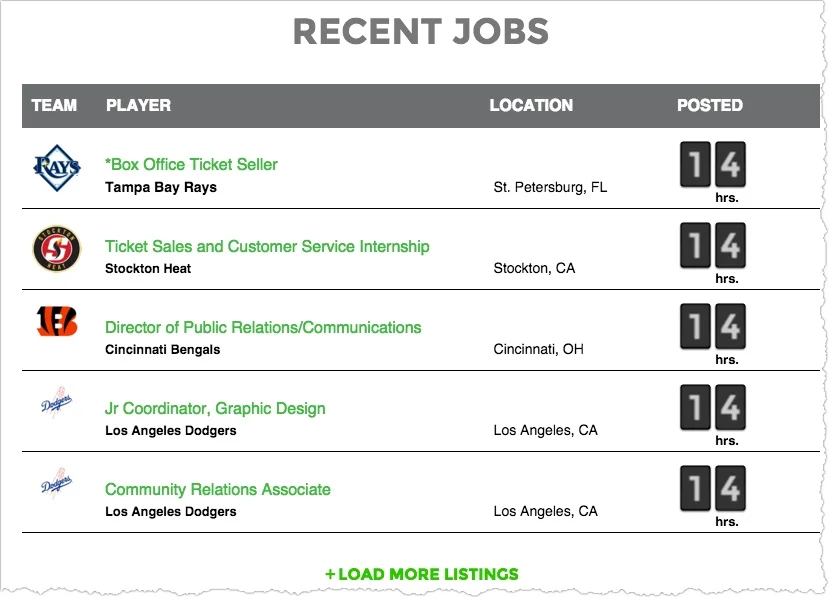This screenshot has width=829, height=597.
Task: Open the *Box Office Ticket Seller job
Action: tap(191, 164)
